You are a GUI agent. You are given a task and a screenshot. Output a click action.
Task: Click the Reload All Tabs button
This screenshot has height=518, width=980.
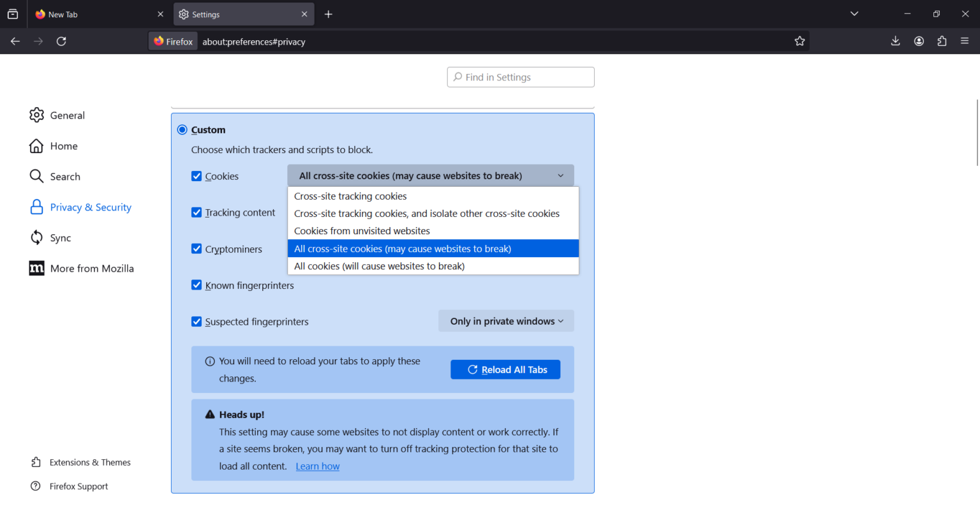tap(505, 369)
